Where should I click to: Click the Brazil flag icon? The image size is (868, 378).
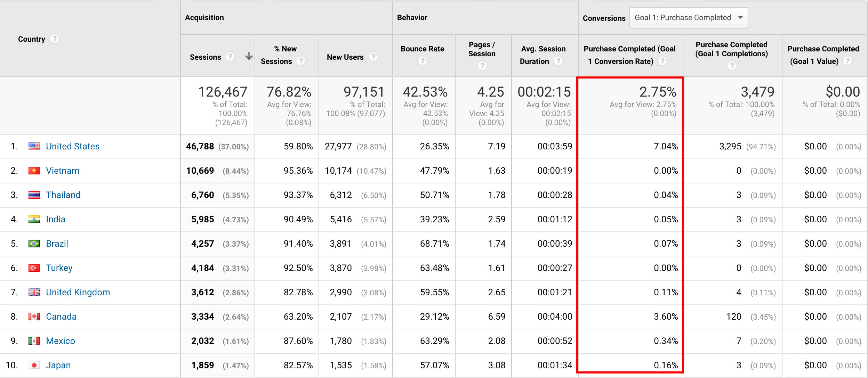tap(34, 244)
